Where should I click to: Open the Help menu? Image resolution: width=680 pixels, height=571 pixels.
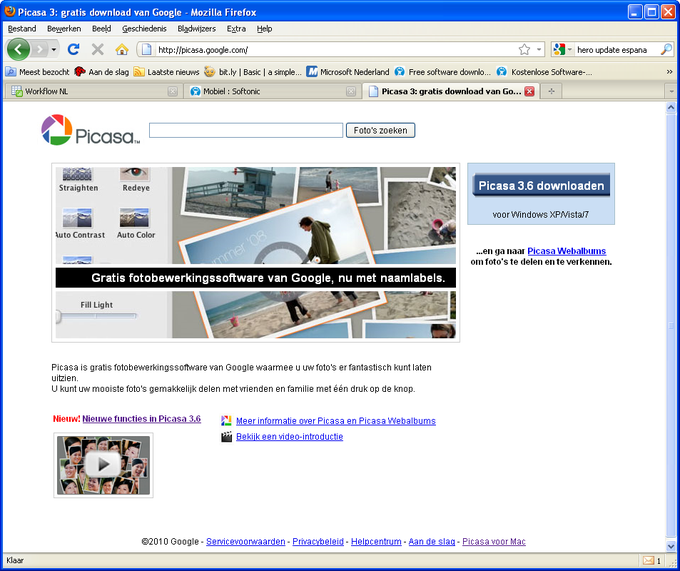(x=264, y=29)
